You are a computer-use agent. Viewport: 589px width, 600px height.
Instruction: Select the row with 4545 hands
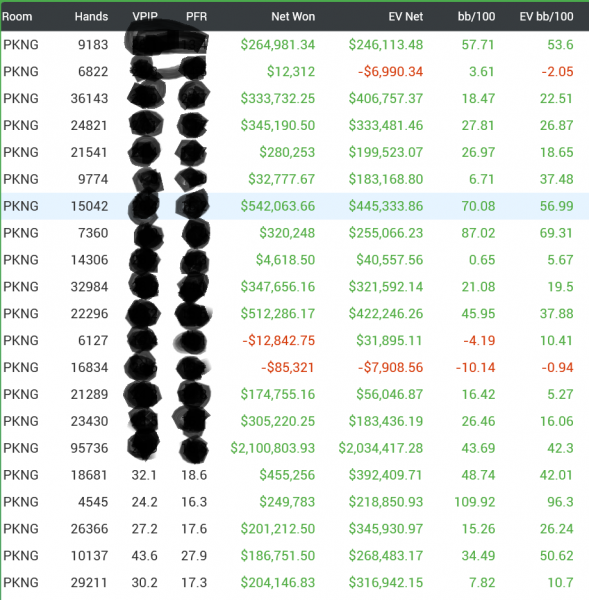pos(295,502)
